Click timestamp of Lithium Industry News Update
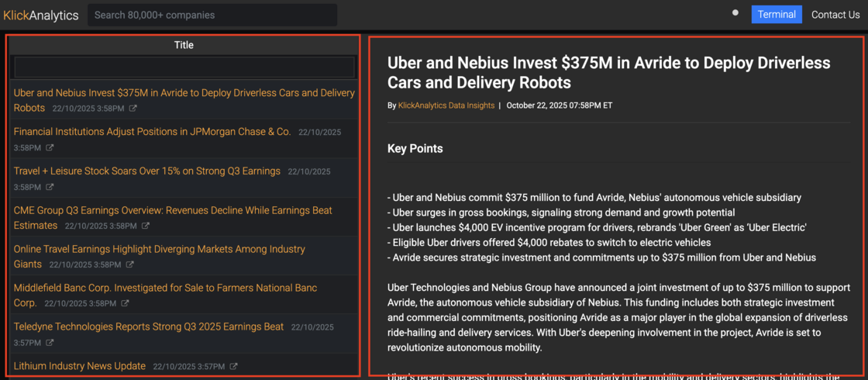 pyautogui.click(x=188, y=367)
